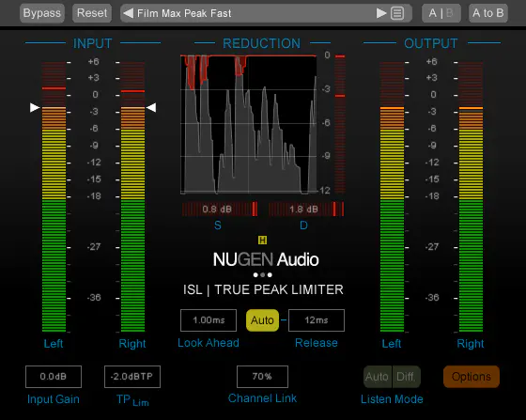Click the TP Lim value field

[x=132, y=377]
